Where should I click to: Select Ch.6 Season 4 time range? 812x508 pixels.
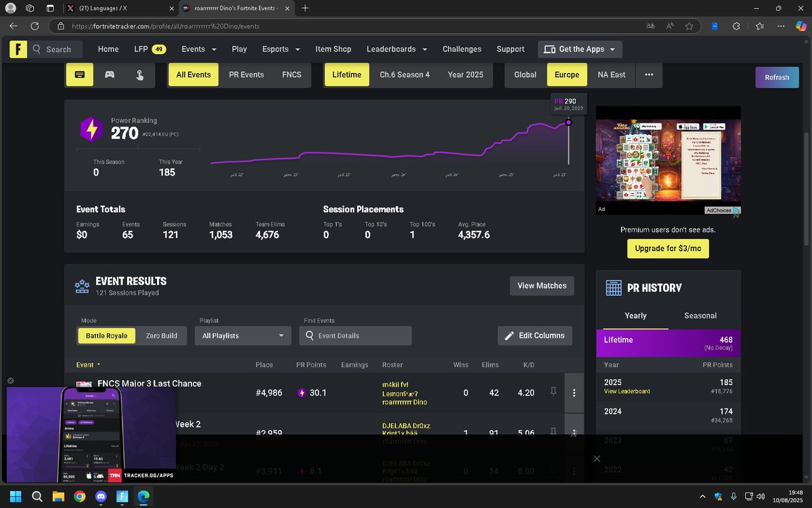pyautogui.click(x=405, y=75)
